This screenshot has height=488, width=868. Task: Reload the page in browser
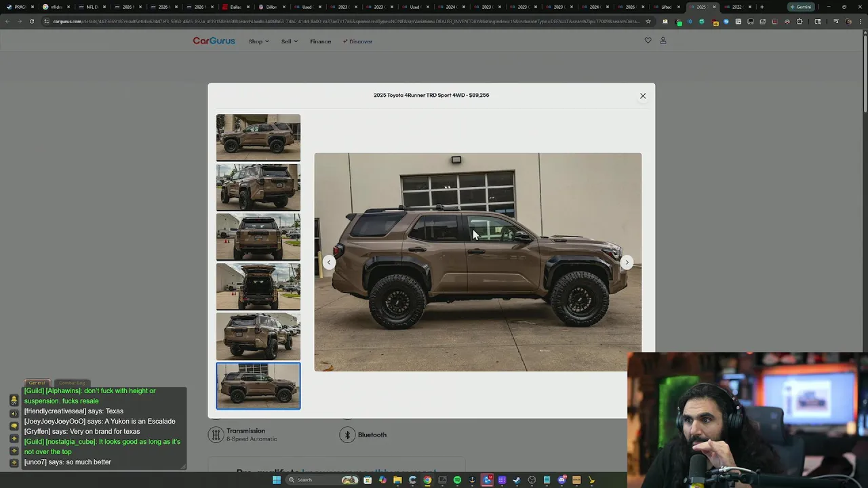[x=32, y=21]
